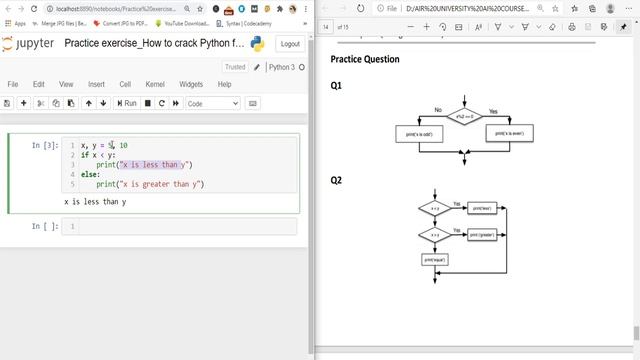The width and height of the screenshot is (640, 360).
Task: Click the Trusted notebook indicator
Action: pos(235,67)
